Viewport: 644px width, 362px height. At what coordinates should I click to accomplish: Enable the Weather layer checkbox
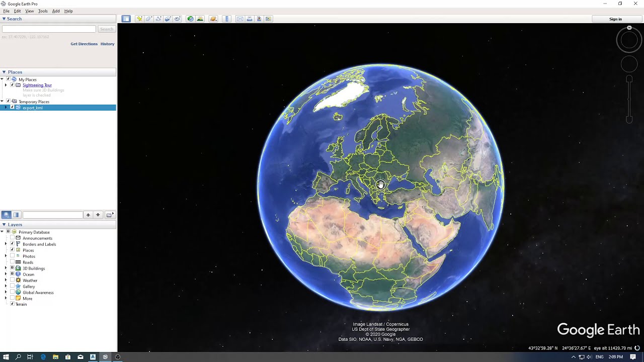point(12,281)
